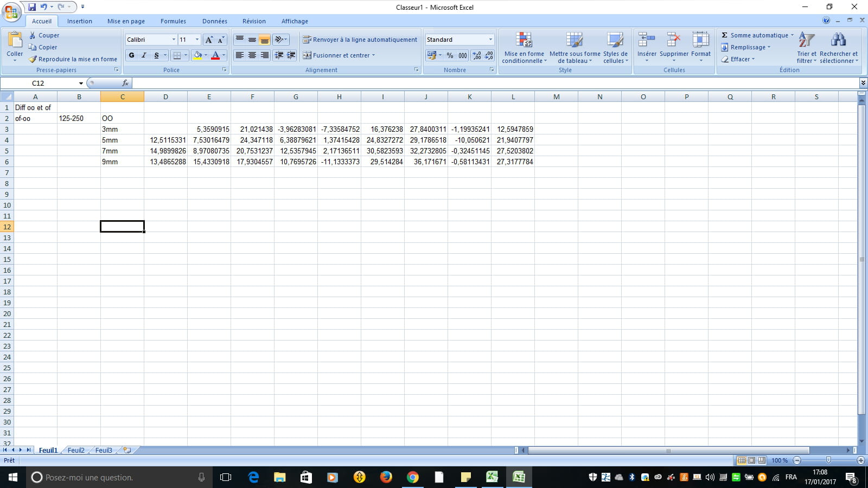
Task: Open Remplissage fill options
Action: click(746, 47)
